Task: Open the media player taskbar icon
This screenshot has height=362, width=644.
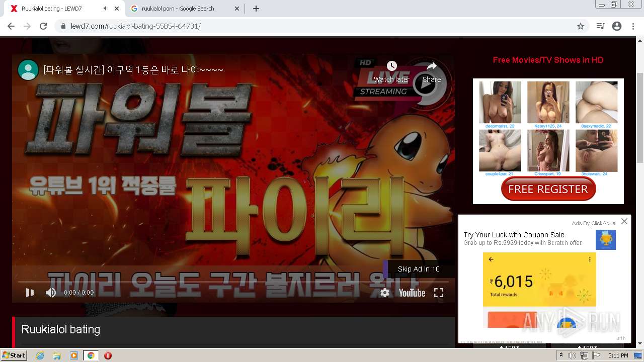Action: coord(74,355)
